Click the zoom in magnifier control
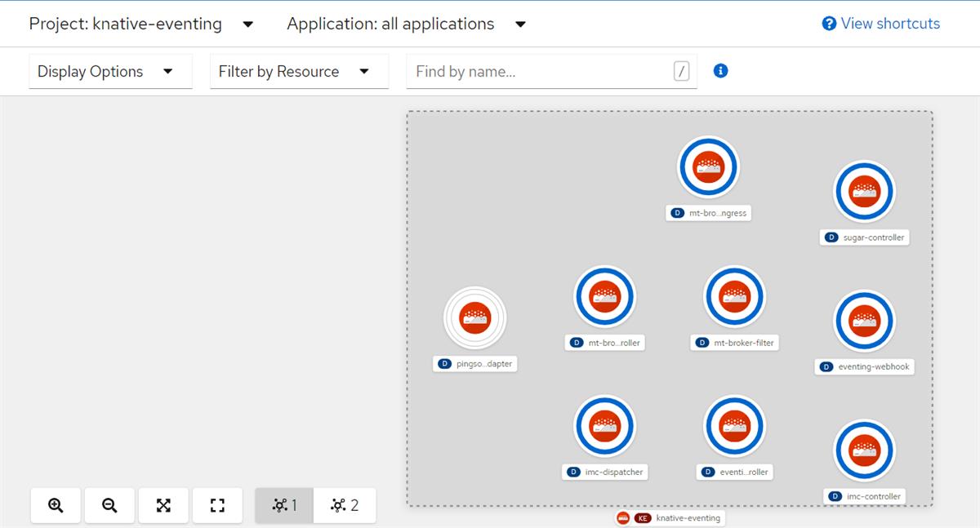The image size is (980, 528). 56,505
